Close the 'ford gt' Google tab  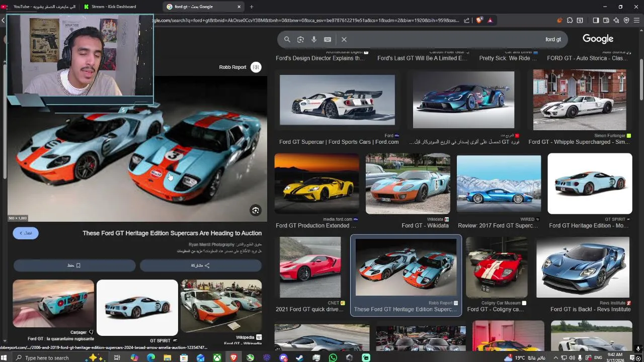[x=239, y=7]
